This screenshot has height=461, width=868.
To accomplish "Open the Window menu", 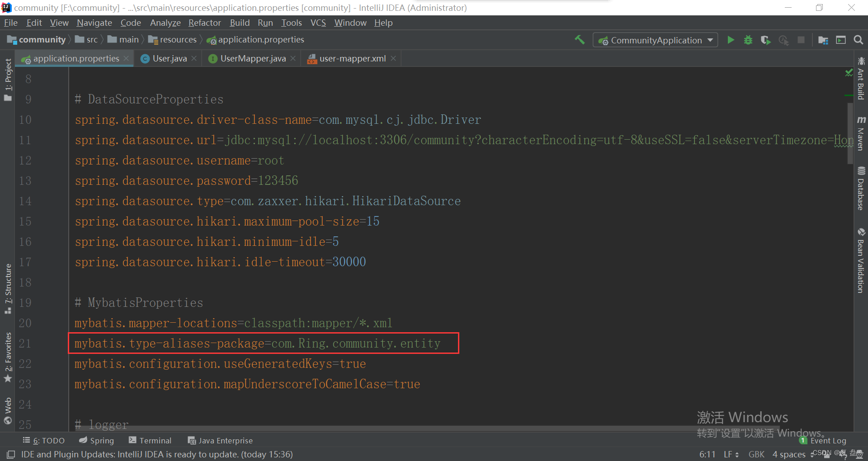I will (350, 23).
